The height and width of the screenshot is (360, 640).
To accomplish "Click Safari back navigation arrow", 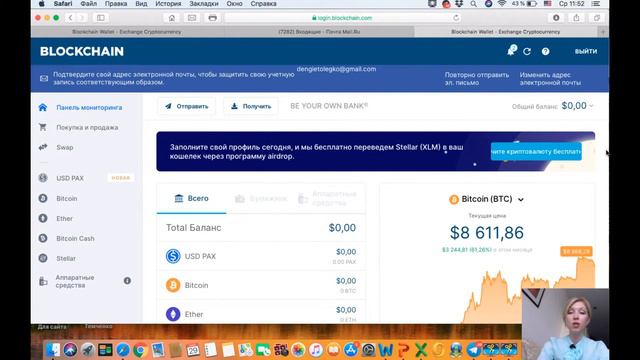I will tap(71, 18).
